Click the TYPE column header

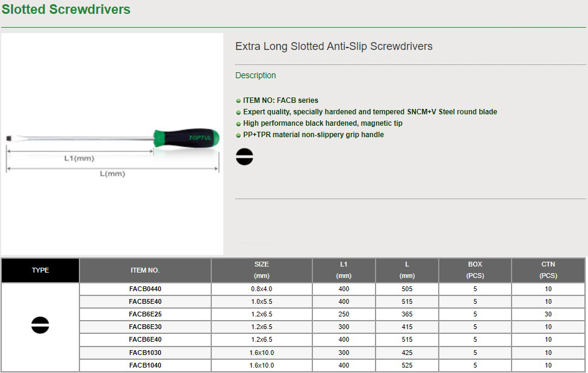click(40, 270)
